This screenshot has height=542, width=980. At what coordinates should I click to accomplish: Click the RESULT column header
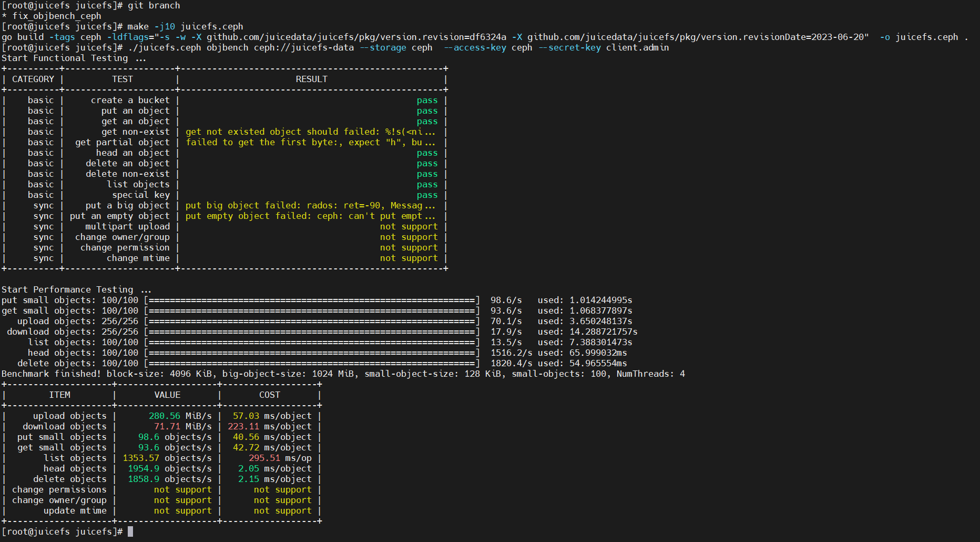coord(311,79)
